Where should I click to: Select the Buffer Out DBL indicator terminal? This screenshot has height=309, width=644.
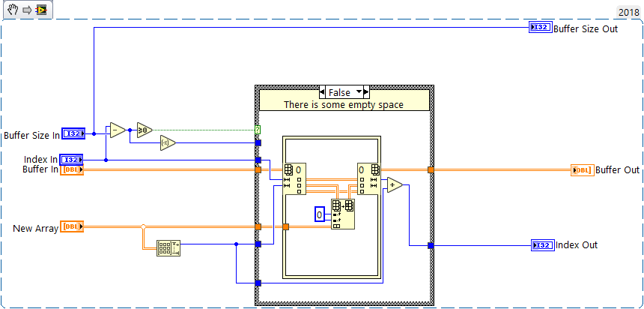point(583,170)
